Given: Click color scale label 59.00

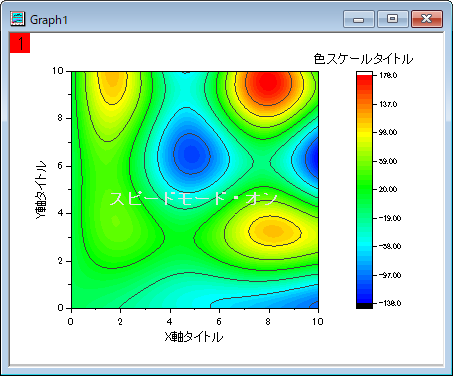Looking at the screenshot, I should click(x=388, y=161).
